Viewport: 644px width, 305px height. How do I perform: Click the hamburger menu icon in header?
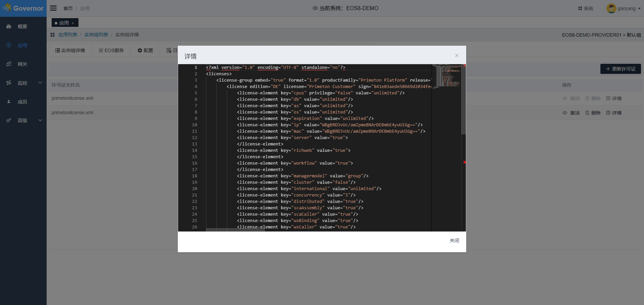[53, 8]
